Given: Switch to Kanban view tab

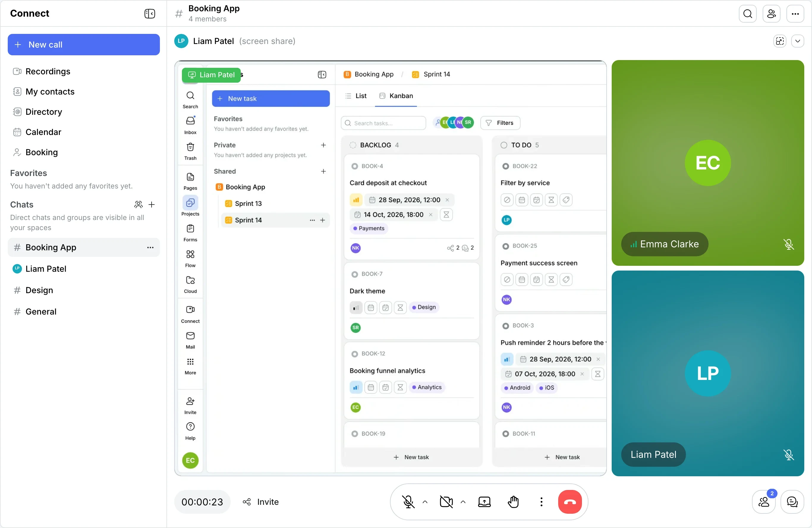Looking at the screenshot, I should pyautogui.click(x=396, y=96).
